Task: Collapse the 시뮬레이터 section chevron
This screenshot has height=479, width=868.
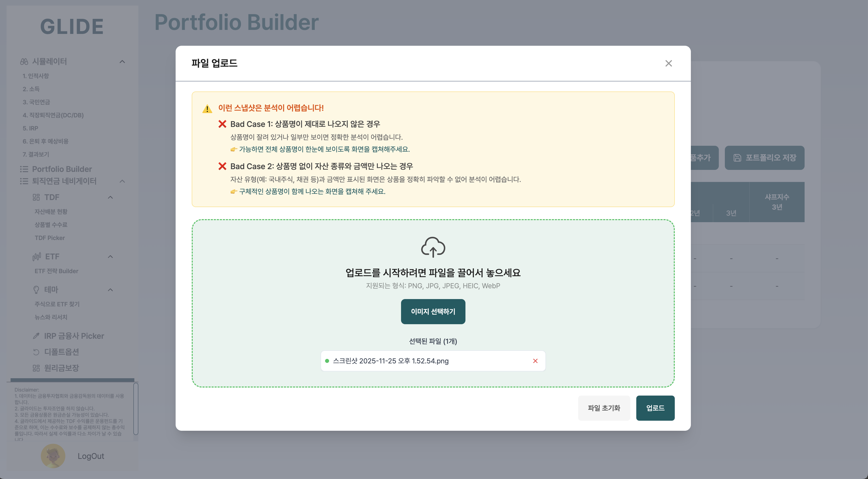Action: 122,62
